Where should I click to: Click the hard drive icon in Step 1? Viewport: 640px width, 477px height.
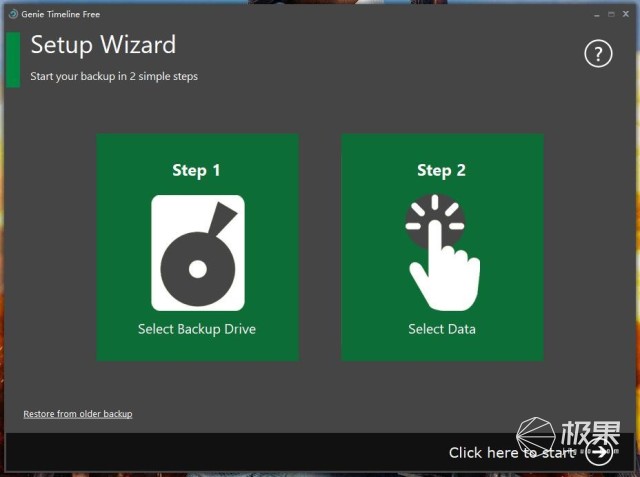tap(198, 253)
